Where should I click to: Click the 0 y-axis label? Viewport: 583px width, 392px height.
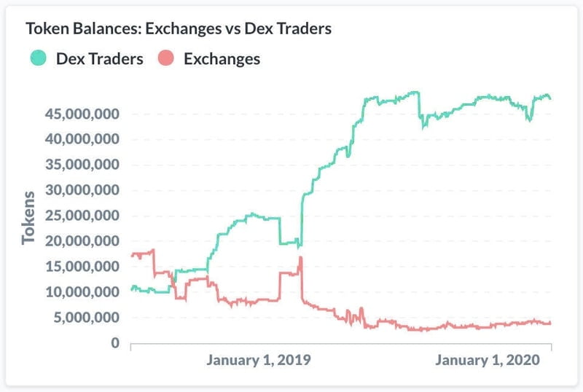[115, 342]
